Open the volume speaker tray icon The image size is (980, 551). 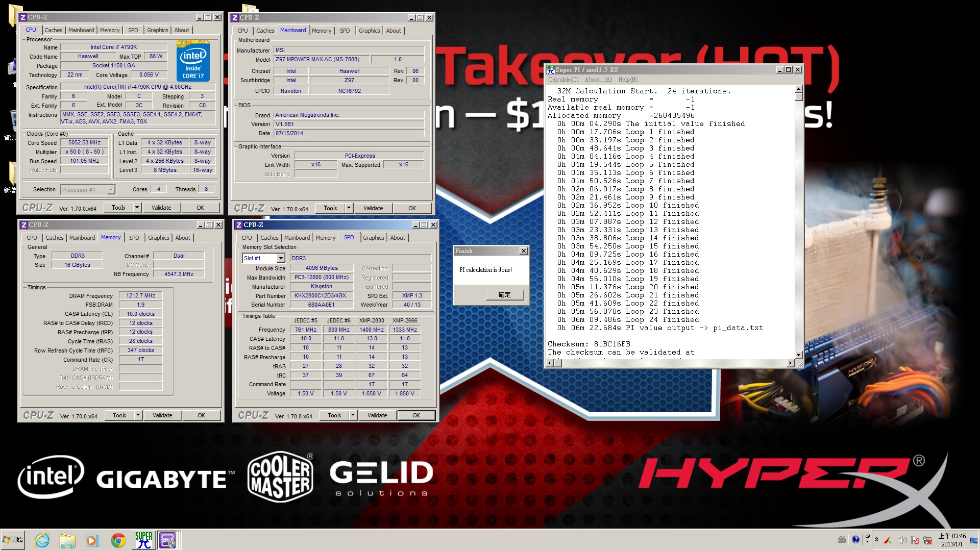point(902,540)
